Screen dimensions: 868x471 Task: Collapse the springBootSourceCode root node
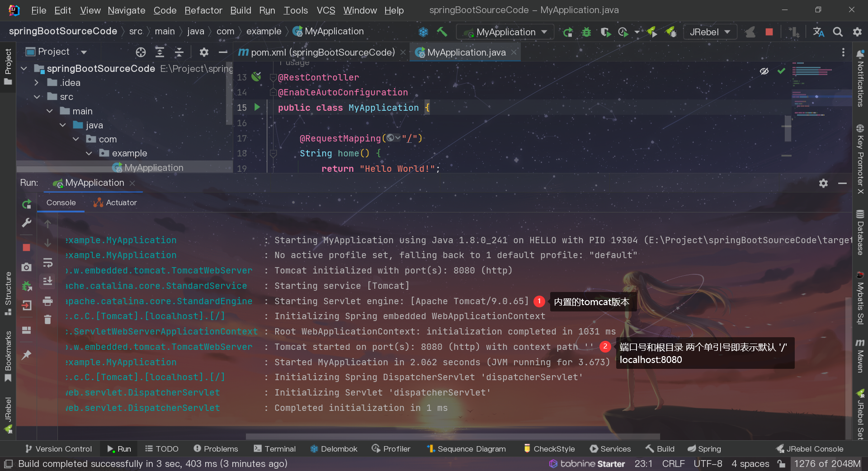click(24, 69)
